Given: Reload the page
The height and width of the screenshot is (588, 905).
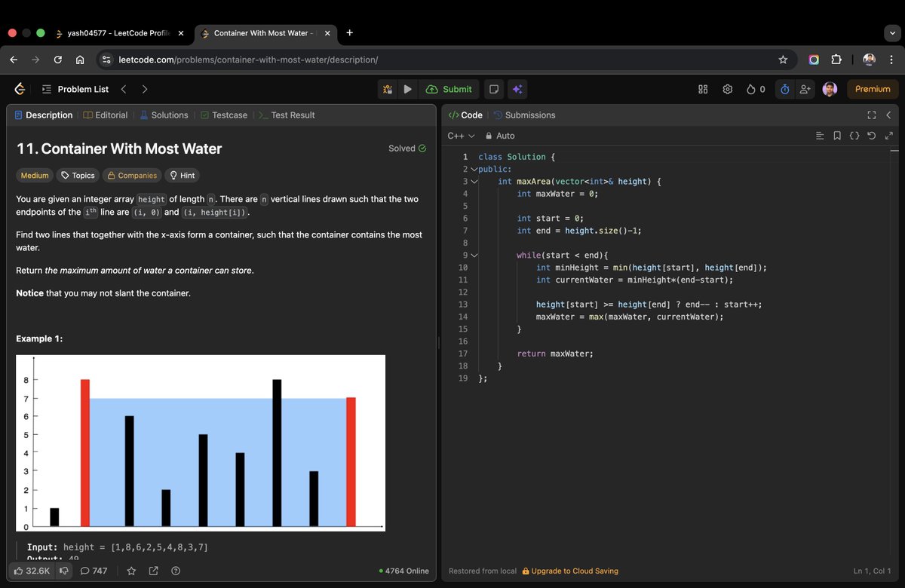Looking at the screenshot, I should pyautogui.click(x=57, y=60).
